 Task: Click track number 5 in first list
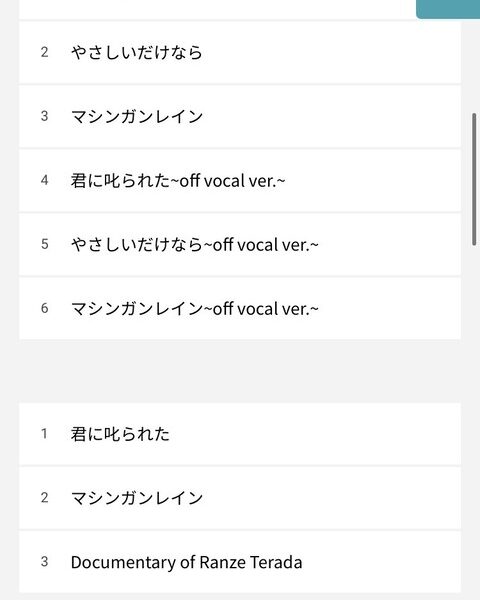coord(44,244)
